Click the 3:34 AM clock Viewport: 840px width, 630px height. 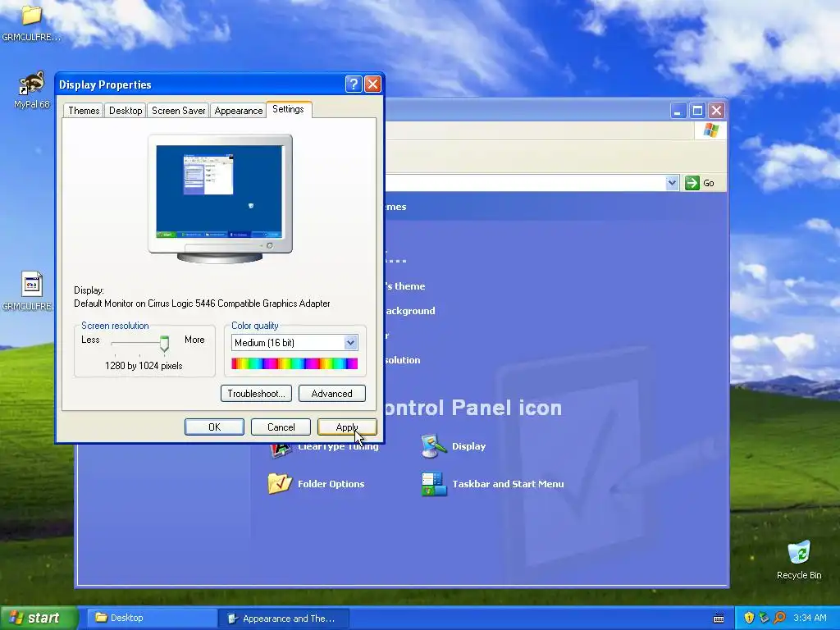pos(810,618)
